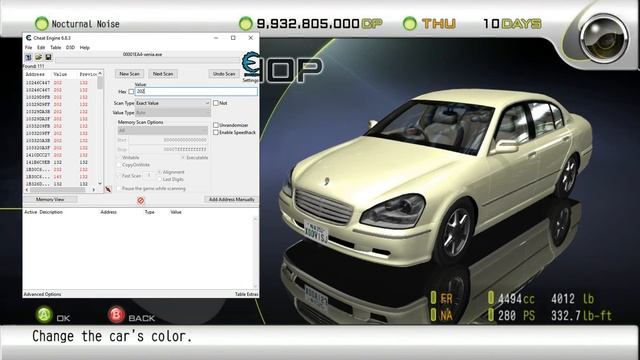Open Advanced Options
This screenshot has width=640, height=360.
tap(42, 294)
